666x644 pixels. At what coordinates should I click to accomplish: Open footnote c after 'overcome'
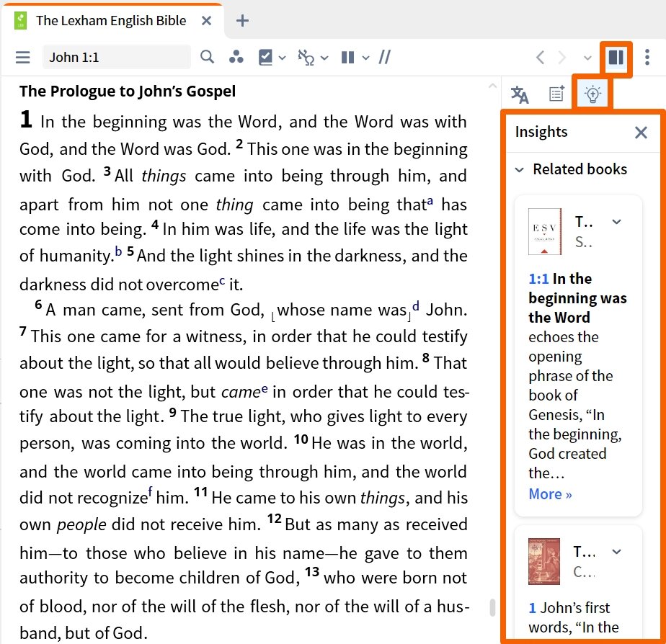222,281
